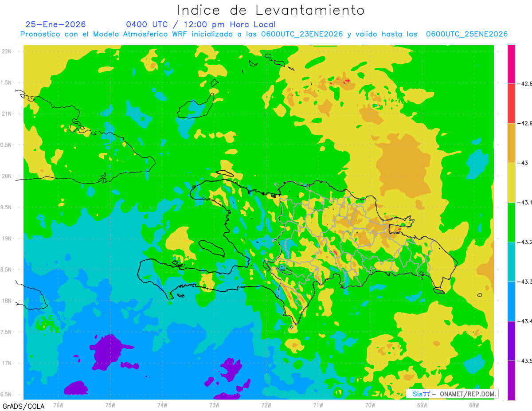Image resolution: width=532 pixels, height=411 pixels.
Task: Click the 'Pronóstico con el Modelo Atmosférico WRF' line
Action: click(x=264, y=34)
